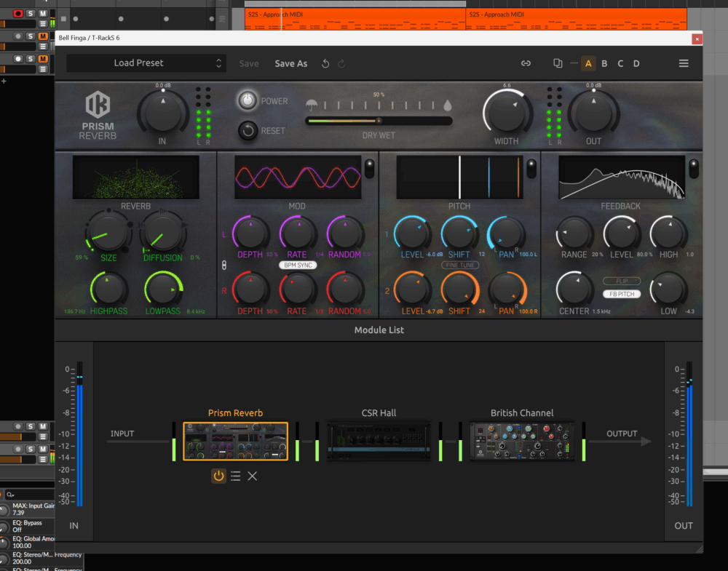This screenshot has height=571, width=728.
Task: Toggle the FINE TUNE button
Action: tap(460, 265)
